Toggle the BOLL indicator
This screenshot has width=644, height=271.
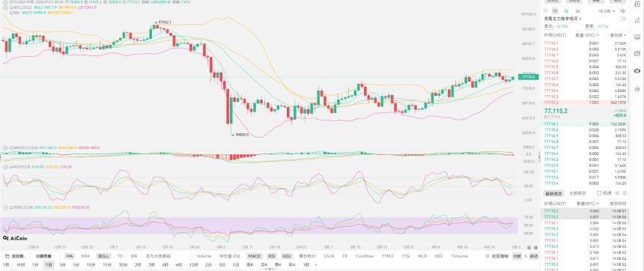[103, 256]
